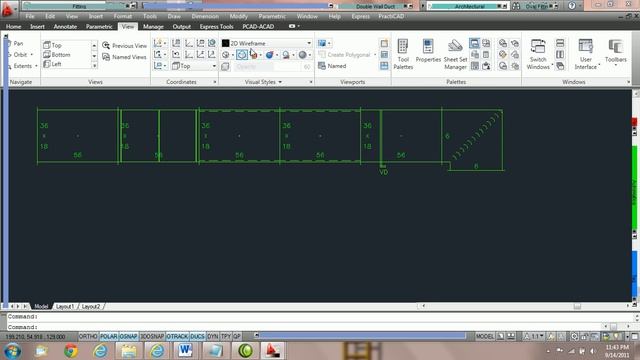640x360 pixels.
Task: Open the Home ribbon tab
Action: 13,27
